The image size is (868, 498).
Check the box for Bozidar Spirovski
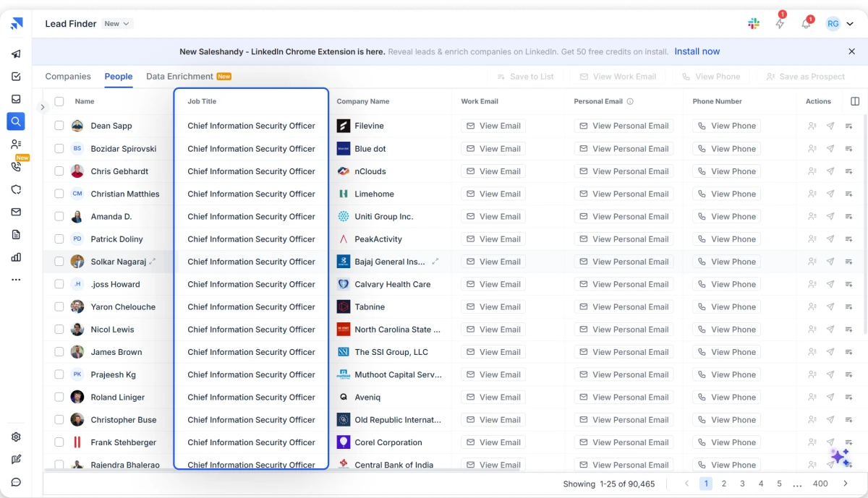tap(59, 149)
